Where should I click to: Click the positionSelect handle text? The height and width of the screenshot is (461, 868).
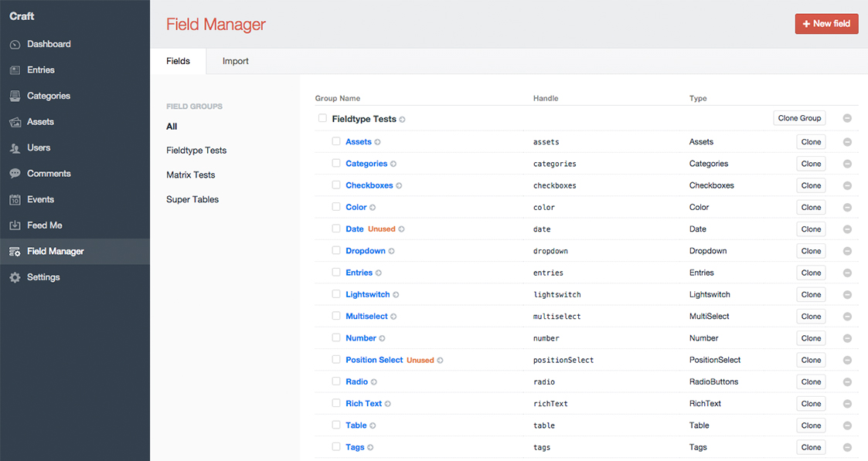click(x=563, y=361)
